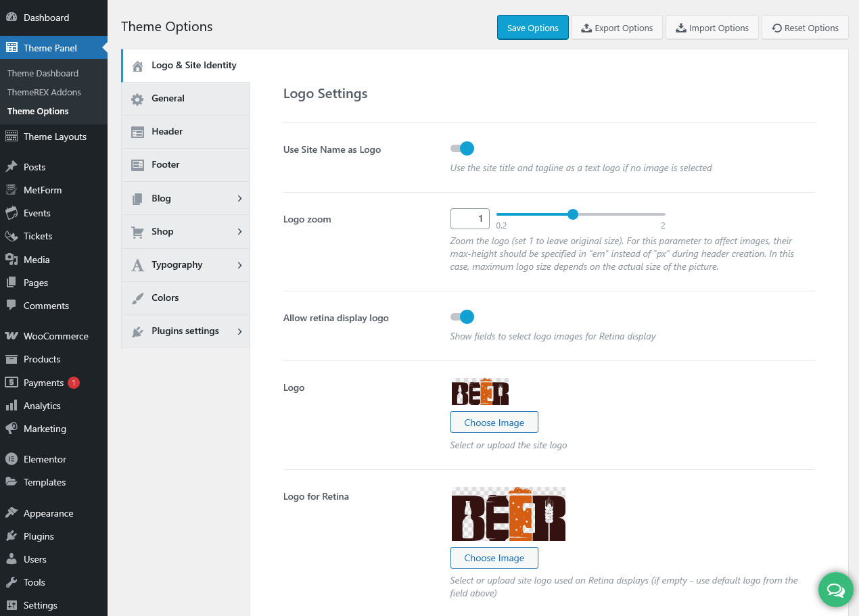The image size is (859, 616).
Task: Click the General gear icon
Action: (x=137, y=99)
